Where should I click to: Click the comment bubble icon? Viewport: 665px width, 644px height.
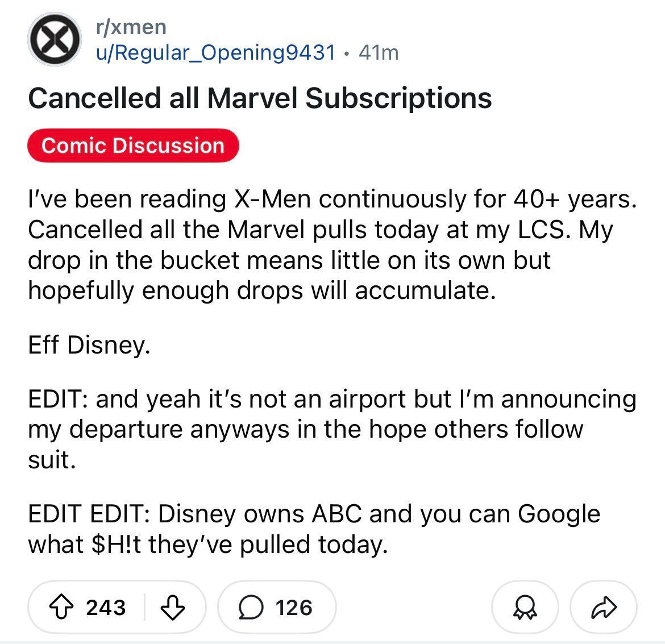click(x=250, y=607)
